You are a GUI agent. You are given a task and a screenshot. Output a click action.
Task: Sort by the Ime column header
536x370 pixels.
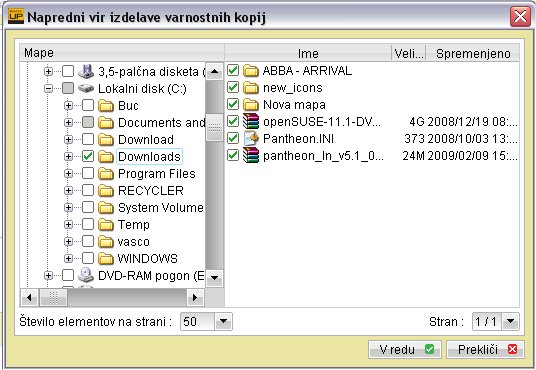point(308,53)
